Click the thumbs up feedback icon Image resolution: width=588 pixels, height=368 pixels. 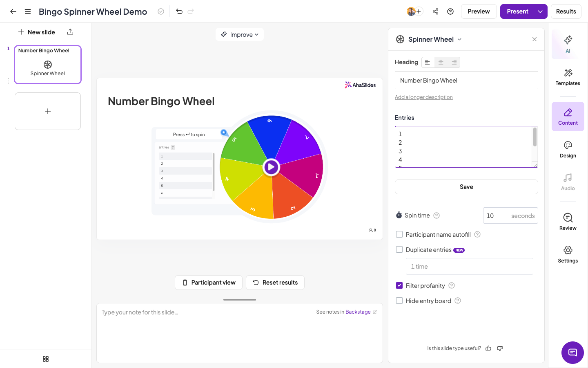click(x=488, y=348)
